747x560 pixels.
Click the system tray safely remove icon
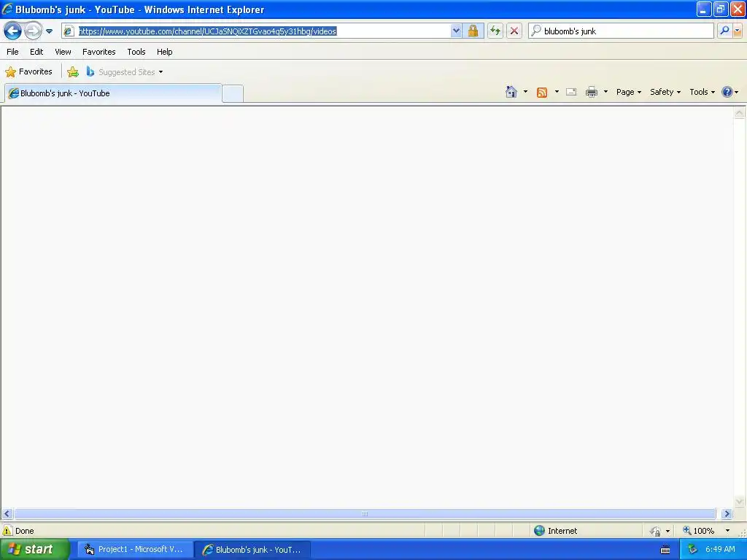pyautogui.click(x=693, y=550)
